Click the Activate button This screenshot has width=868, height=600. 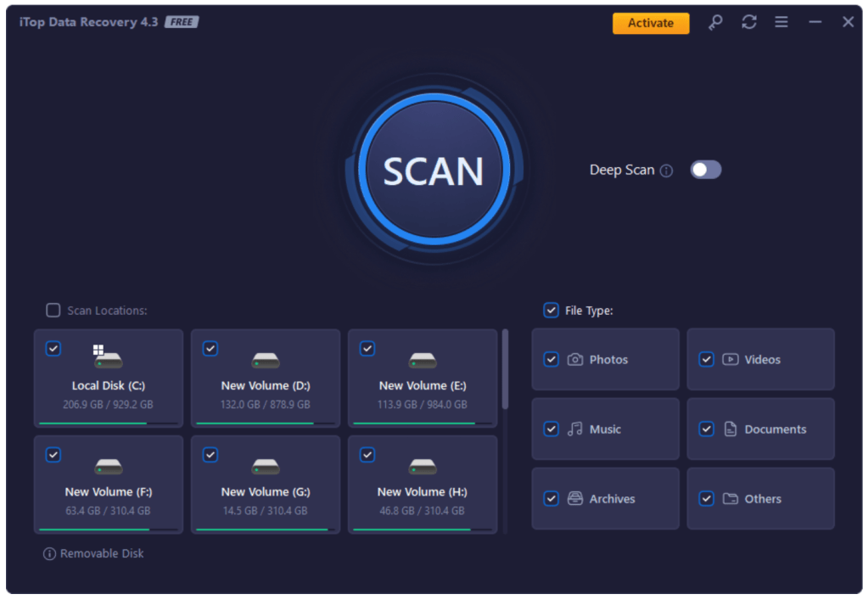click(x=650, y=23)
